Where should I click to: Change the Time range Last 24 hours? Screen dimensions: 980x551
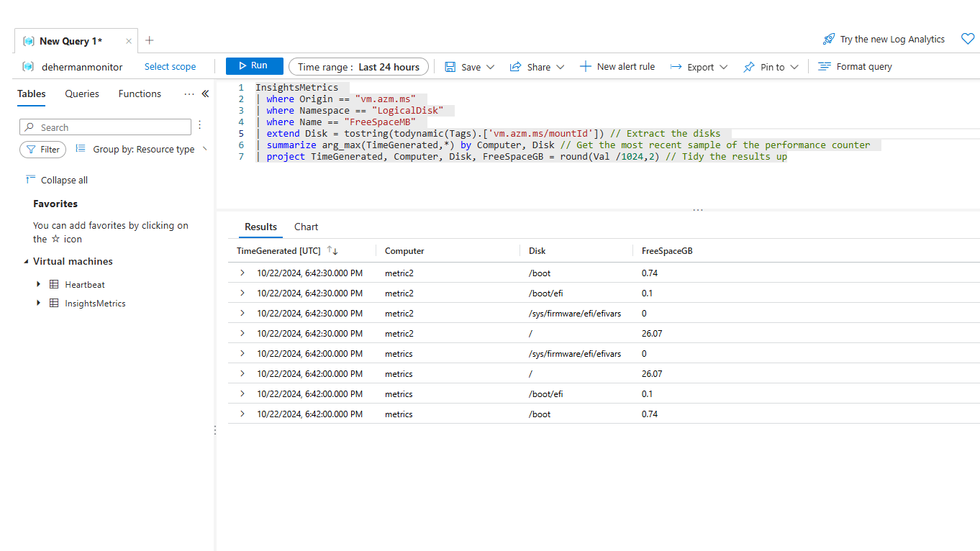click(358, 67)
